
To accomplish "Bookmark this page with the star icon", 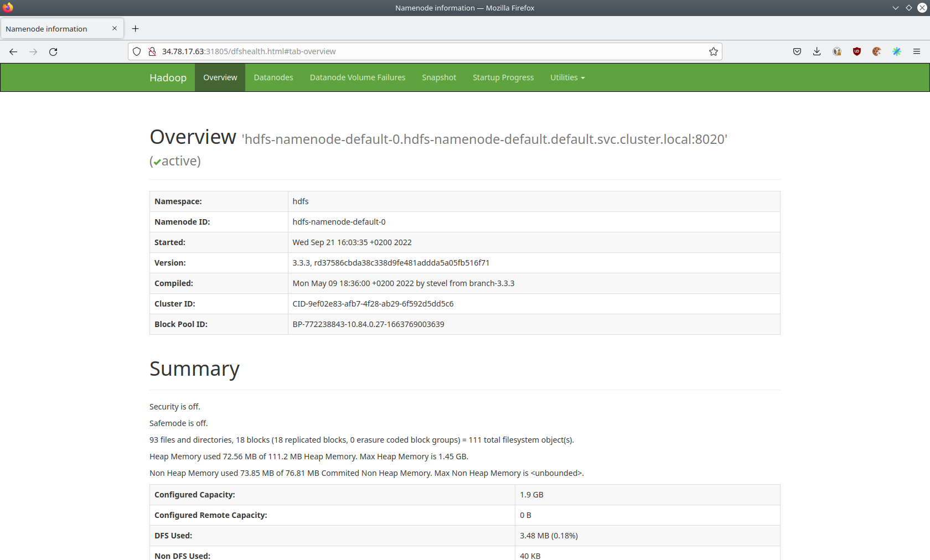I will 714,51.
